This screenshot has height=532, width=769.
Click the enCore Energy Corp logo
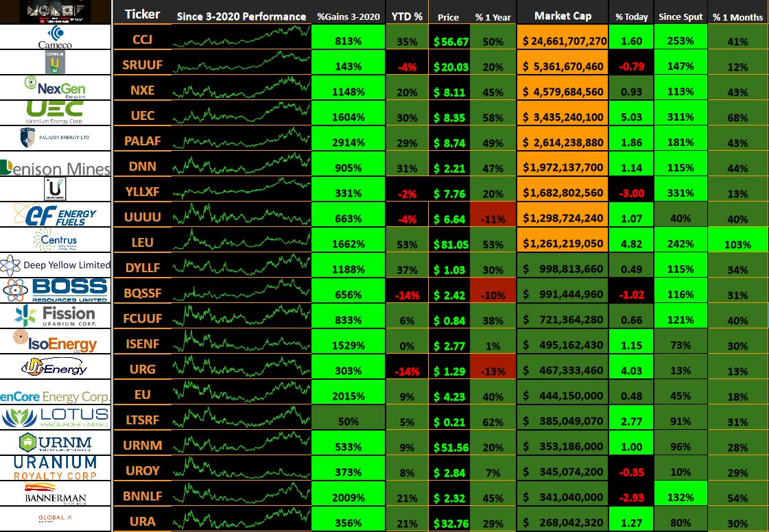point(55,396)
